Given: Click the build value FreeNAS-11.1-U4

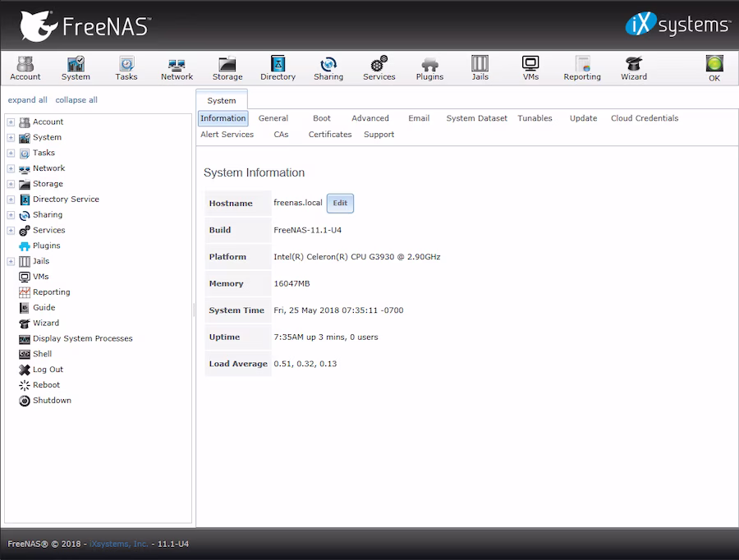Looking at the screenshot, I should point(307,230).
